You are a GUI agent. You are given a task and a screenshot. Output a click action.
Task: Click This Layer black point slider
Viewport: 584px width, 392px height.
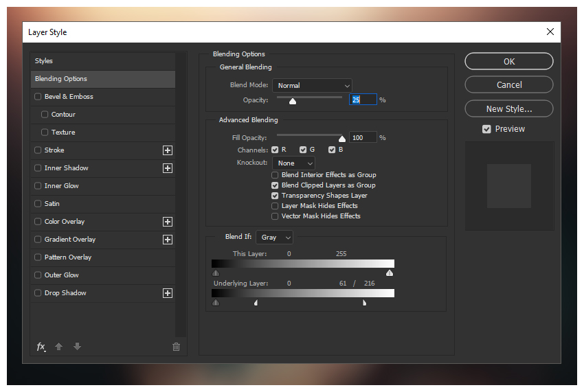point(216,273)
